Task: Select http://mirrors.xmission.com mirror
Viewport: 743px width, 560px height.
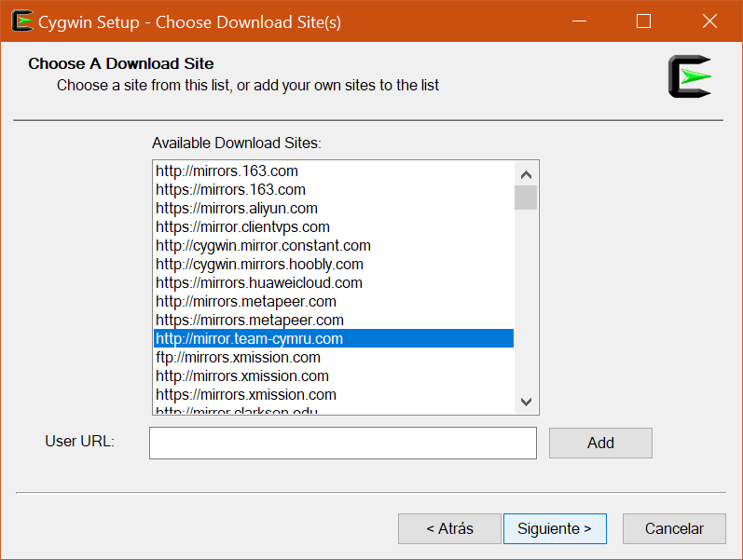Action: point(334,376)
